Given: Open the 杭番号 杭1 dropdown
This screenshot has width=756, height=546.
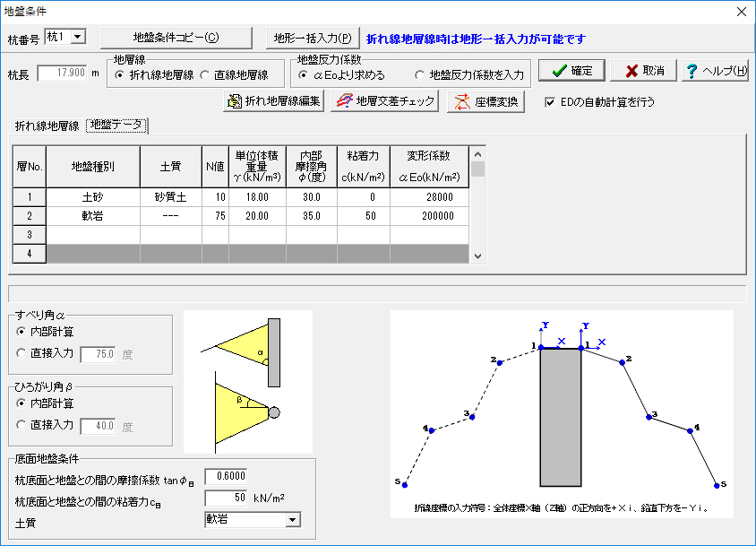Looking at the screenshot, I should coord(79,37).
